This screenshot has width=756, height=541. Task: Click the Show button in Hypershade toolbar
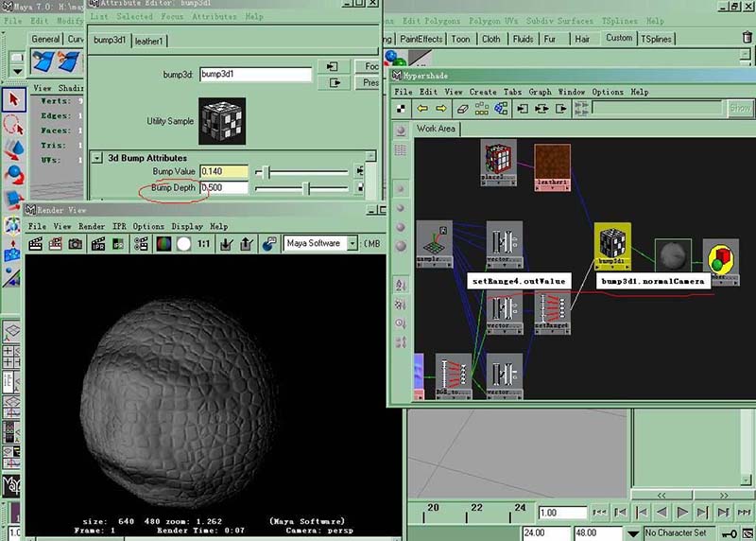(x=740, y=109)
